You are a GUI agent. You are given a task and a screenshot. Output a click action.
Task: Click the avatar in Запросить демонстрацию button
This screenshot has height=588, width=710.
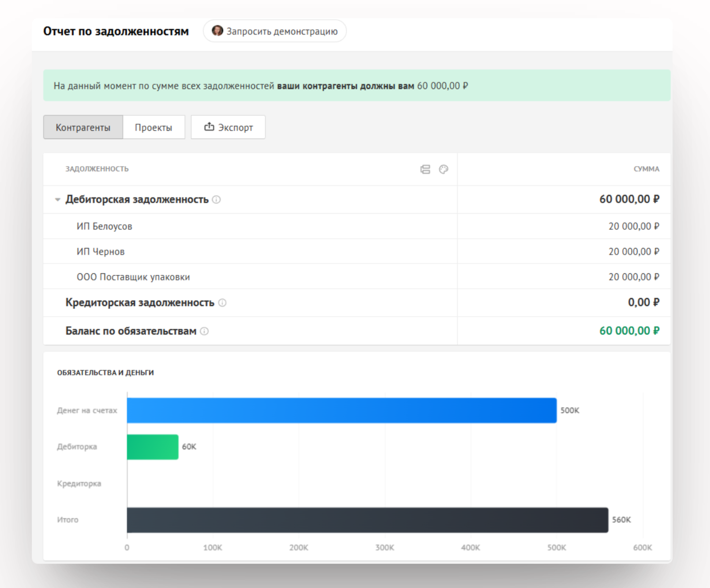(x=217, y=31)
